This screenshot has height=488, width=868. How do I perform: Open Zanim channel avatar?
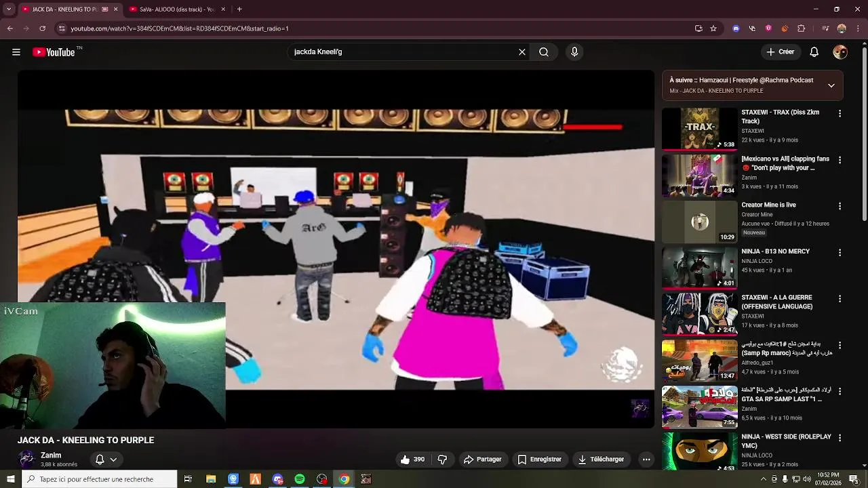tap(26, 459)
